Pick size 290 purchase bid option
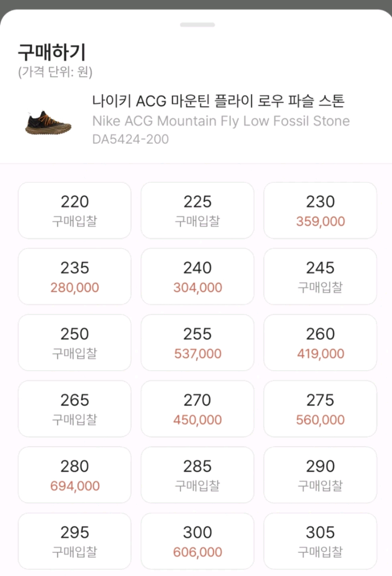The image size is (392, 576). click(x=319, y=474)
